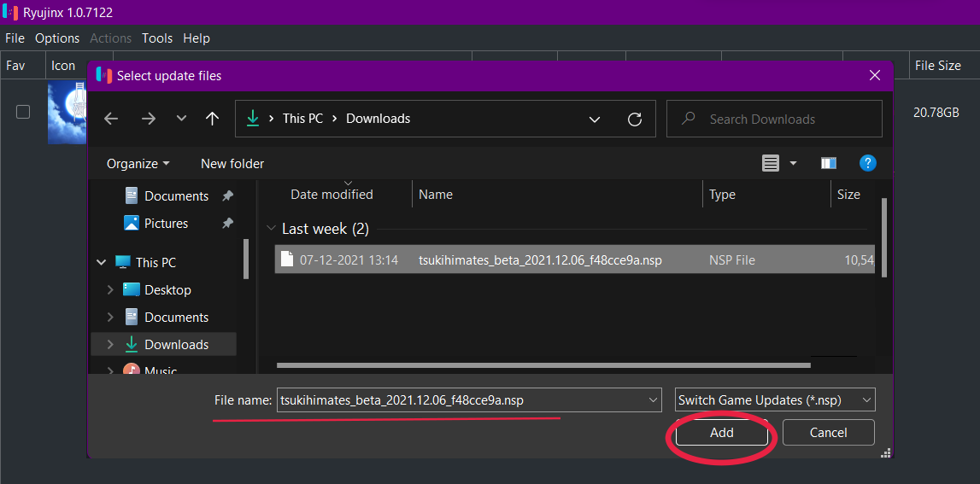Close the Select update files dialog
This screenshot has height=484, width=980.
coord(875,76)
